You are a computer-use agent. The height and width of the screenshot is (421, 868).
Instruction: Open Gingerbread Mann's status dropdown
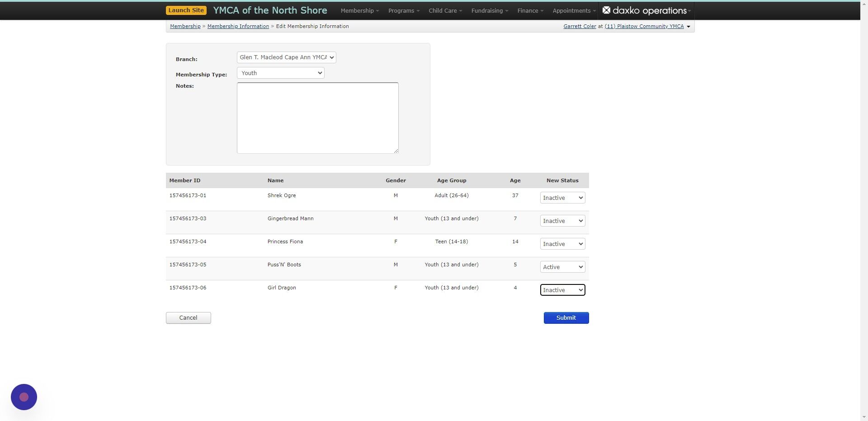[x=562, y=221]
